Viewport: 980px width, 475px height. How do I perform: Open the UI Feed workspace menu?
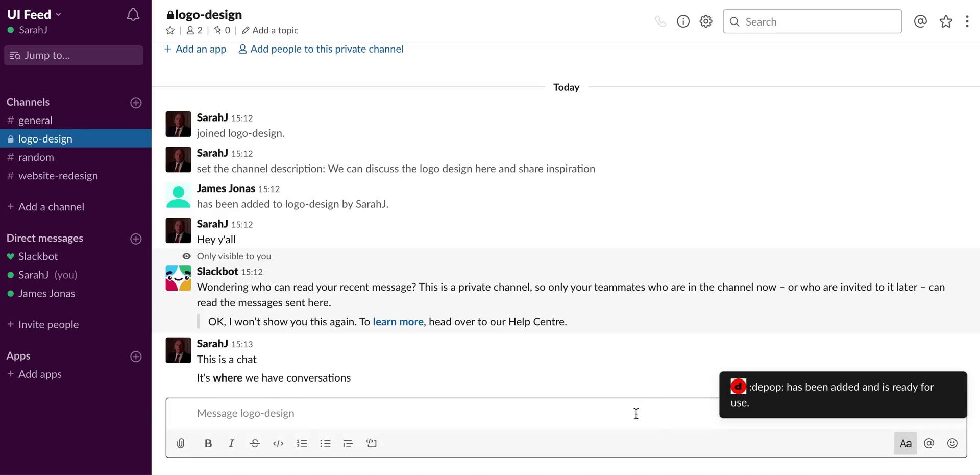tap(34, 14)
